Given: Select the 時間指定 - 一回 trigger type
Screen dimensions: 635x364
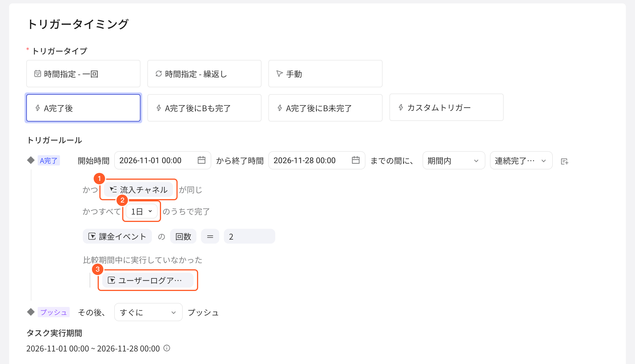Looking at the screenshot, I should click(83, 74).
